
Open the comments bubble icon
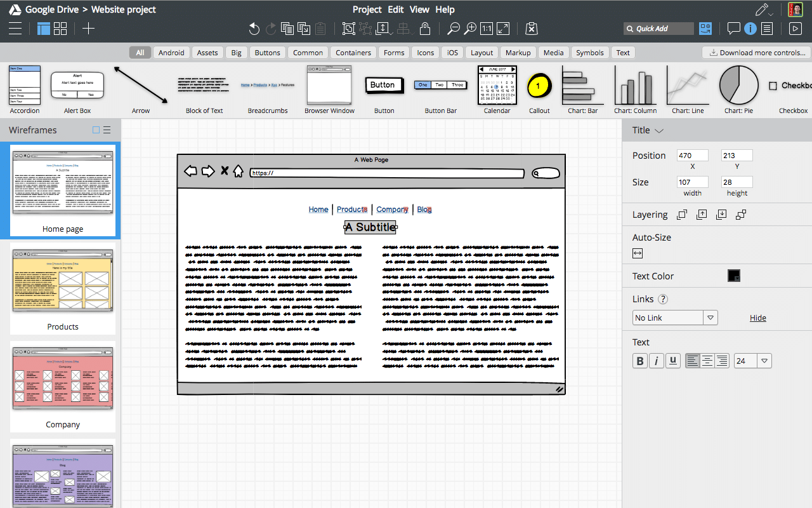point(734,28)
